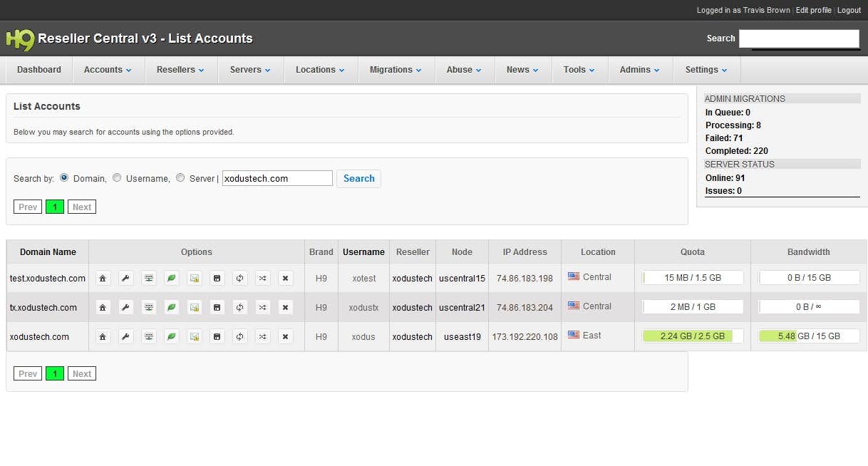868x466 pixels.
Task: Click the home icon for test.xodustech.com
Action: (103, 278)
